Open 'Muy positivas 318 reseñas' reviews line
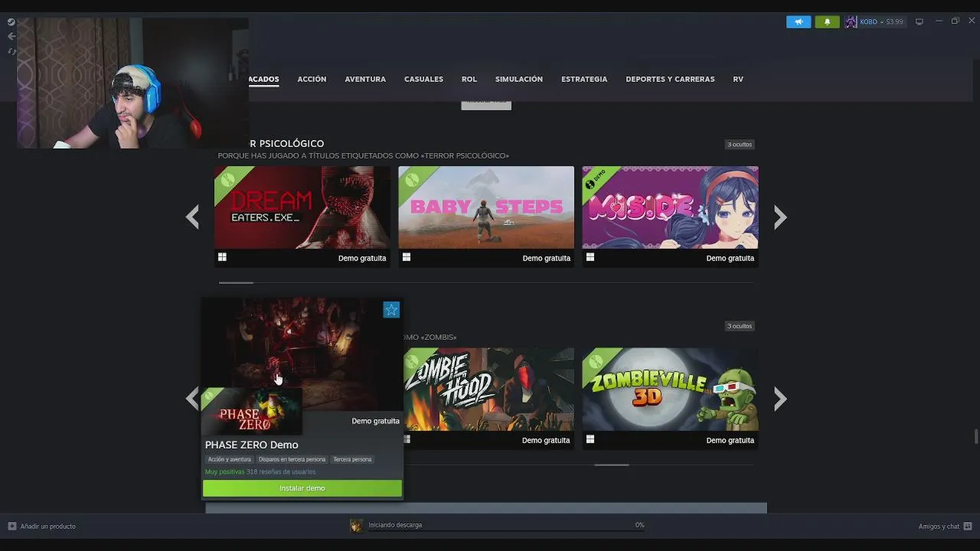 [x=260, y=471]
